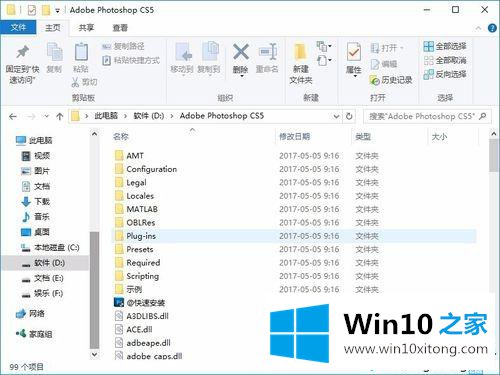Click the @快速安装 installer icon
The height and width of the screenshot is (375, 500).
[x=119, y=302]
